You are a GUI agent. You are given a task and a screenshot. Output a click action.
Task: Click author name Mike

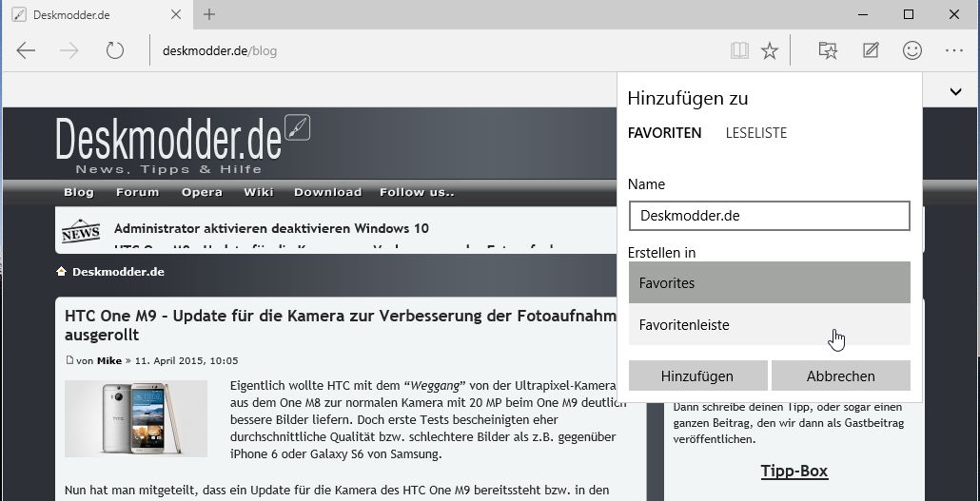pyautogui.click(x=108, y=360)
